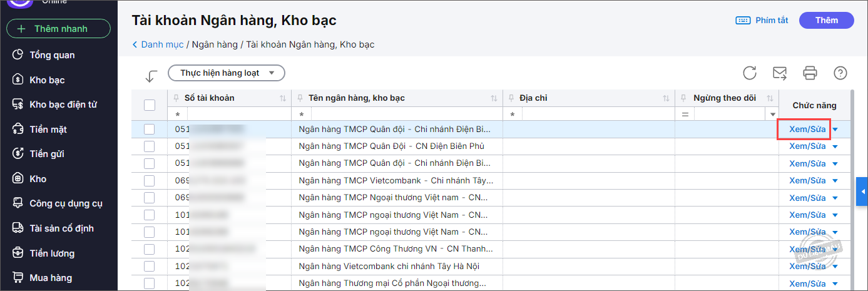Click the refresh icon above the table

click(750, 73)
